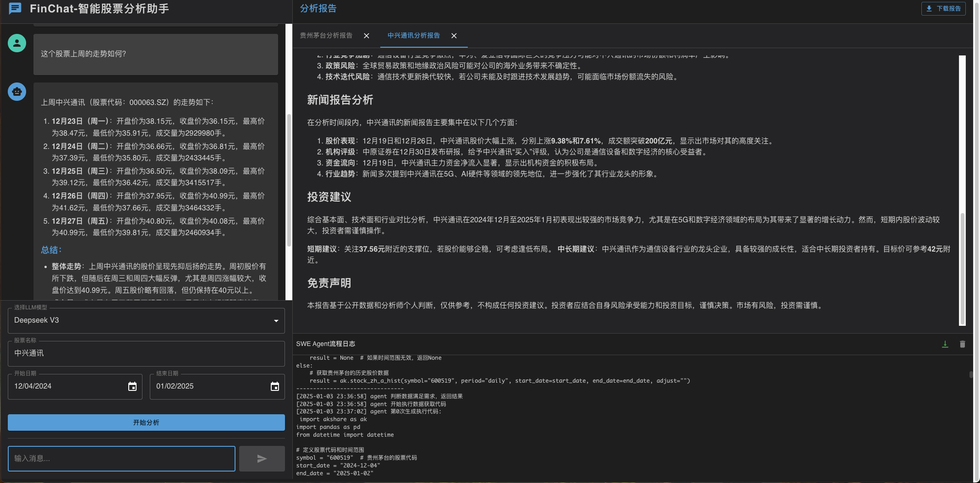Download the SWE Agent log with the green icon
Image resolution: width=980 pixels, height=483 pixels.
point(945,344)
